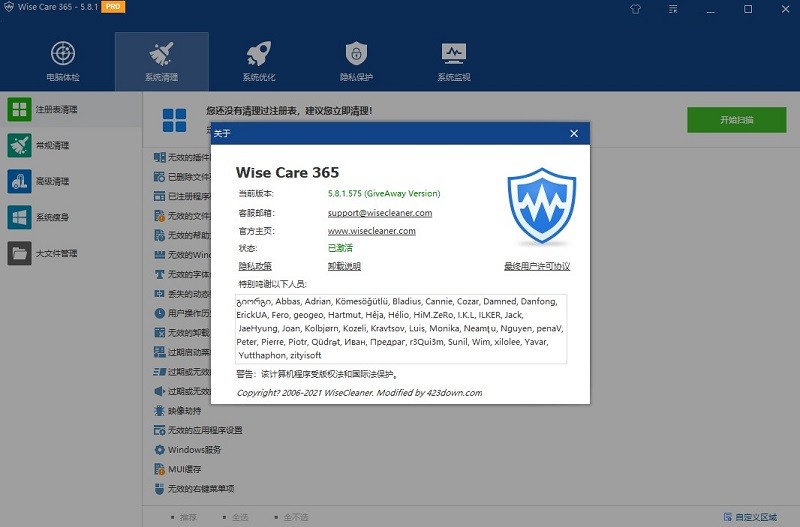Click the 无效的帮助 document icon
Viewport: 800px width, 527px height.
[159, 235]
